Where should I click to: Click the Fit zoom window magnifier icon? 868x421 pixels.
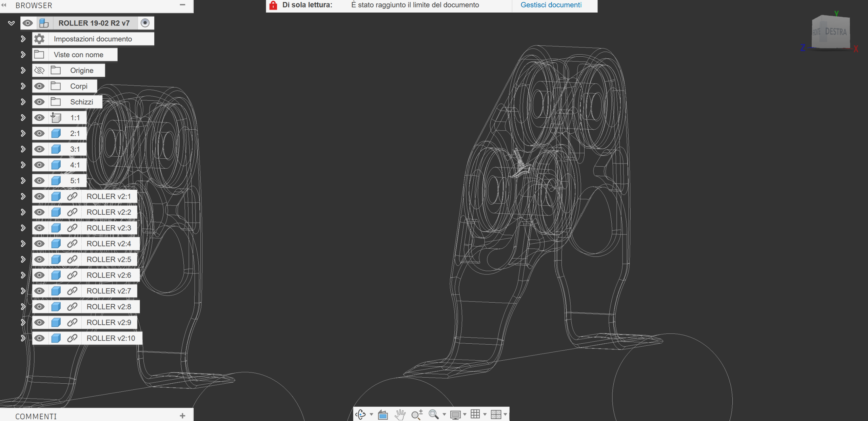pyautogui.click(x=433, y=414)
